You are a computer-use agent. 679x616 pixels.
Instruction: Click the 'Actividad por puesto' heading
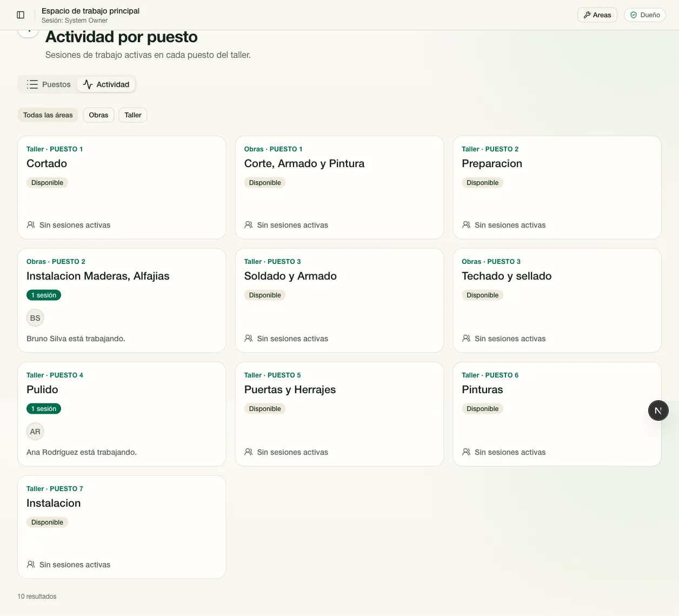122,37
